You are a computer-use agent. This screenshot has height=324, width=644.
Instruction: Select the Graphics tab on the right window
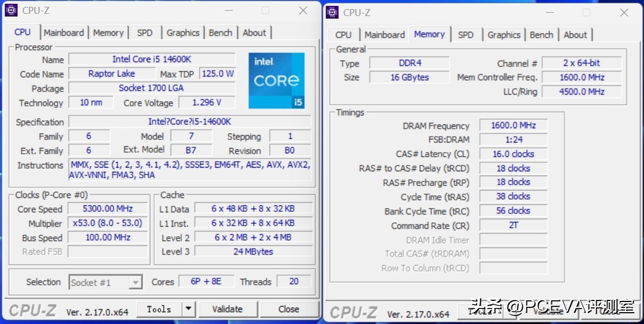click(x=503, y=34)
